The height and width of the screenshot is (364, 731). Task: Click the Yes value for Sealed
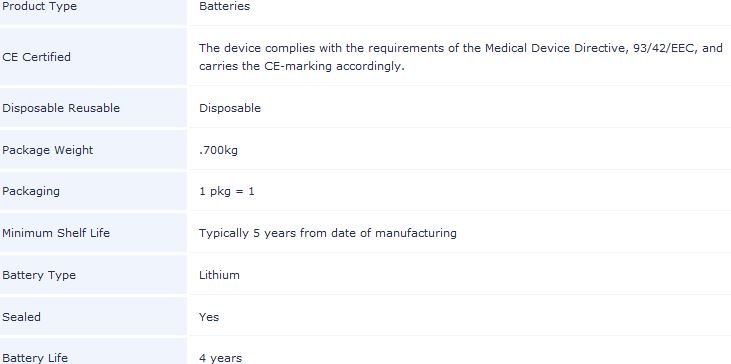click(209, 317)
